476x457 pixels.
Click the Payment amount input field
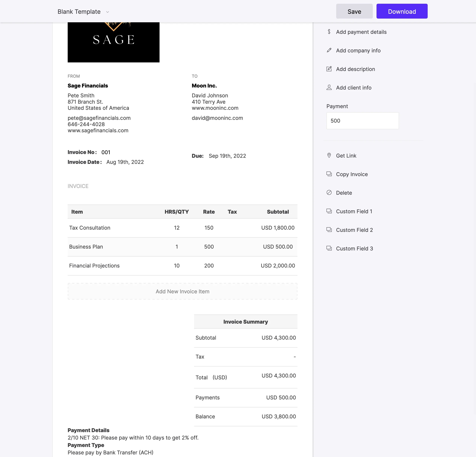[362, 121]
